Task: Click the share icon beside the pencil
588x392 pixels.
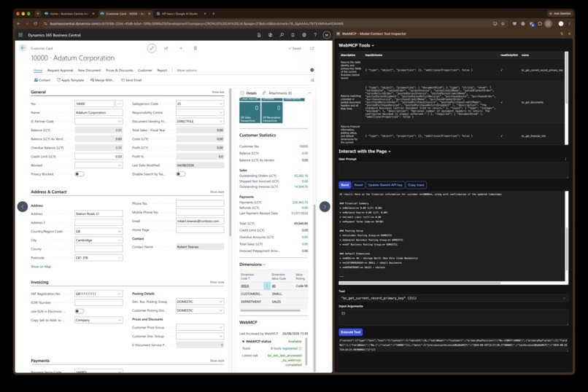Action: click(x=166, y=48)
